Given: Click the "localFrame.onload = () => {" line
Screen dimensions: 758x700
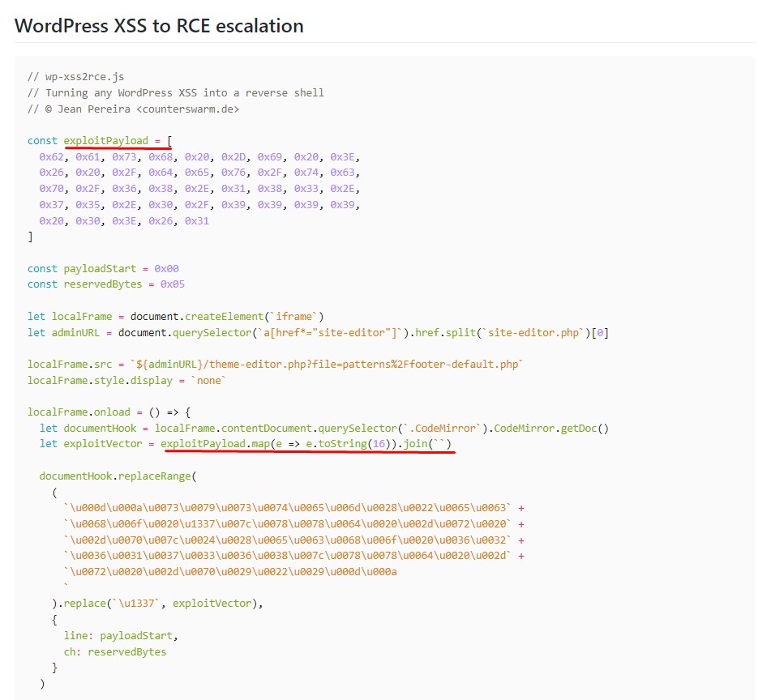Looking at the screenshot, I should tap(109, 412).
